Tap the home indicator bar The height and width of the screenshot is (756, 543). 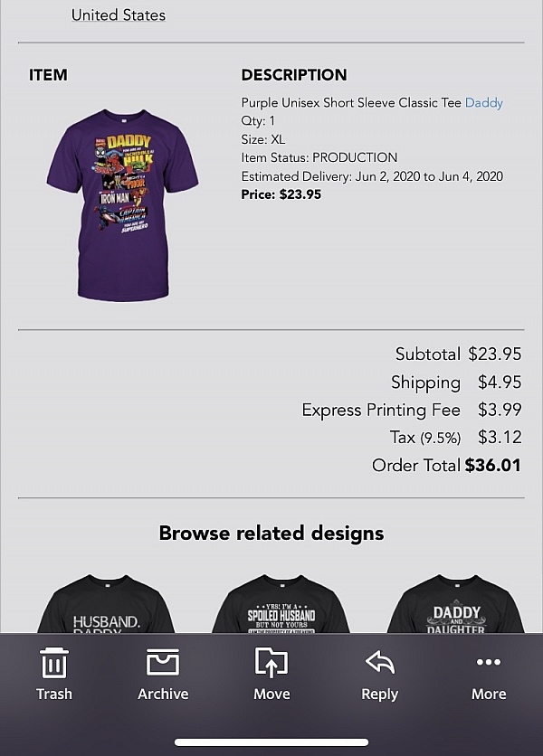tap(271, 742)
